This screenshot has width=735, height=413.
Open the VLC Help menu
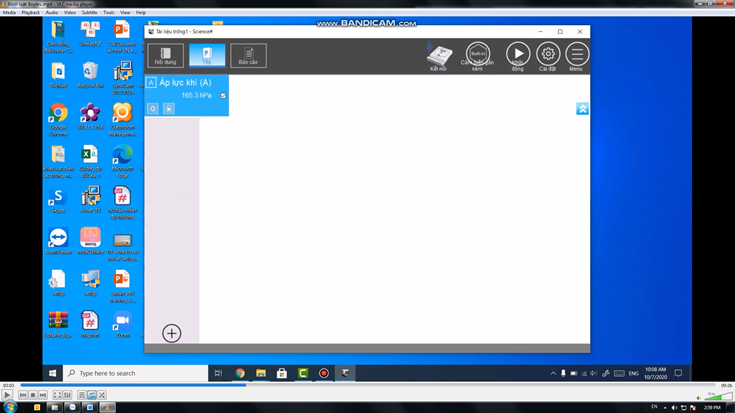pyautogui.click(x=141, y=13)
